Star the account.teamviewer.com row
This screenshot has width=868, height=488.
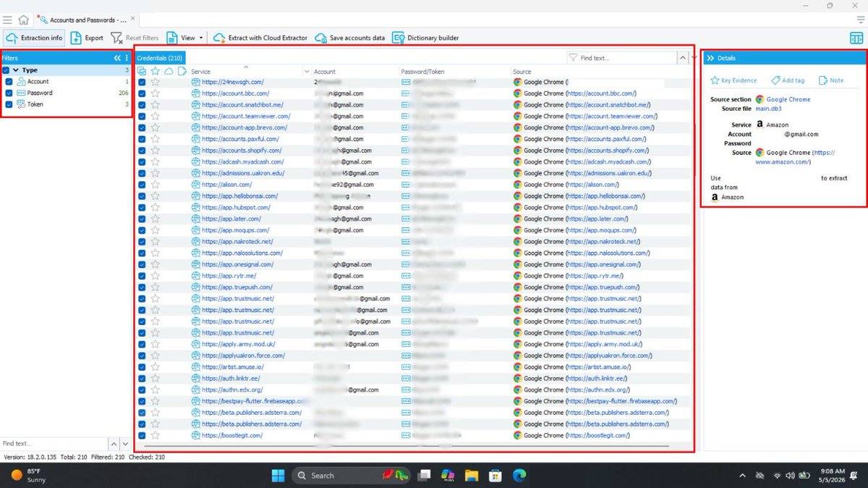point(155,116)
